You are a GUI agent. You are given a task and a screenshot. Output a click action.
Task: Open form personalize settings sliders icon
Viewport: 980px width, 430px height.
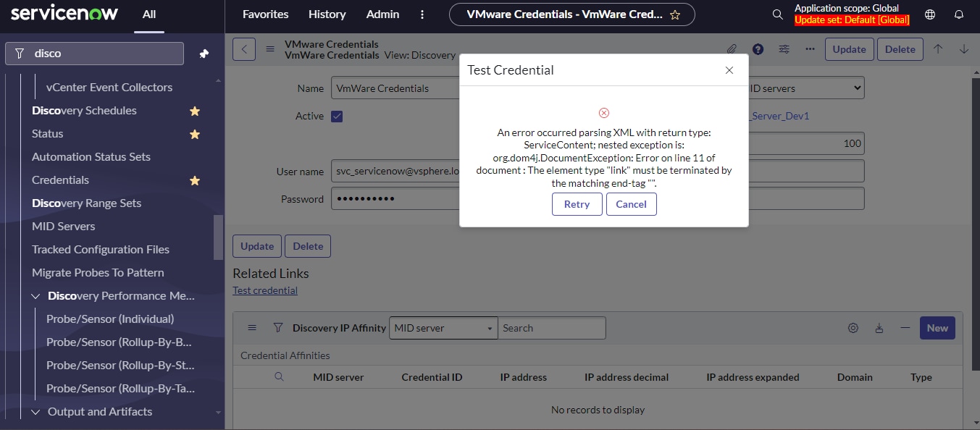[784, 49]
